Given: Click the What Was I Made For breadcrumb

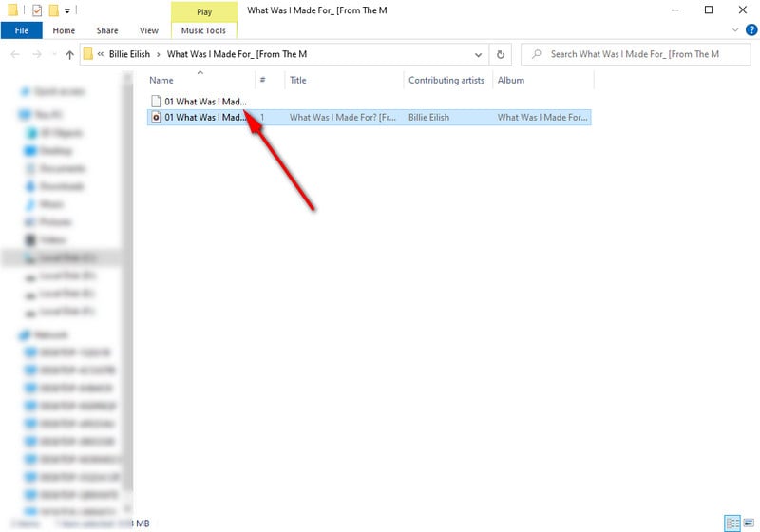Looking at the screenshot, I should [x=237, y=54].
